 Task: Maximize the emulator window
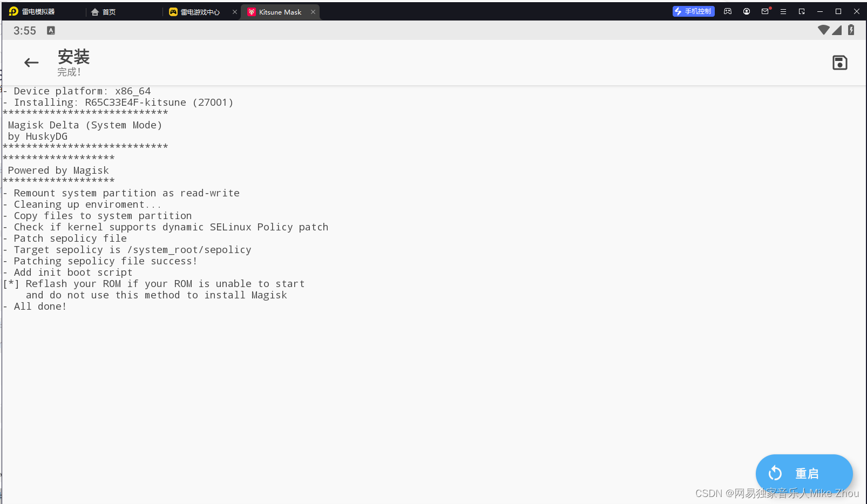(838, 11)
